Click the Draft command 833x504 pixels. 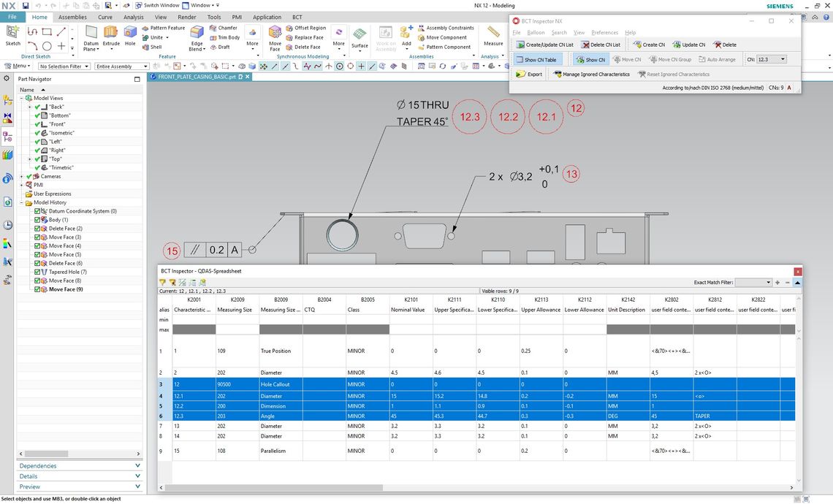pos(220,47)
